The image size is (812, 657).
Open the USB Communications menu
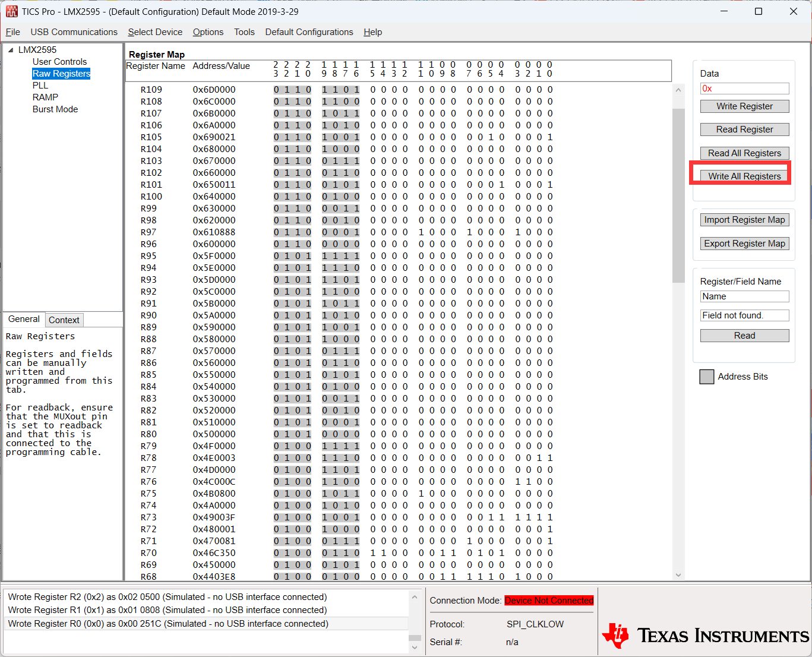pos(74,32)
